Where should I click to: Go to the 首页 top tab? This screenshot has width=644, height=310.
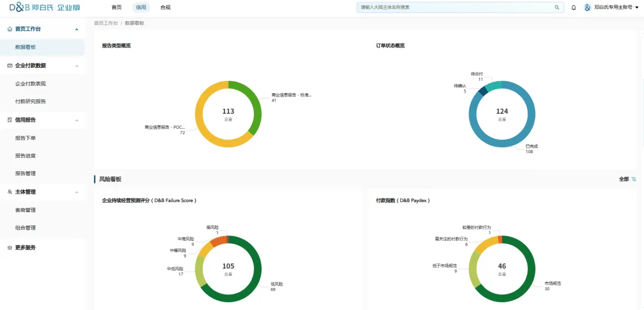click(x=117, y=7)
